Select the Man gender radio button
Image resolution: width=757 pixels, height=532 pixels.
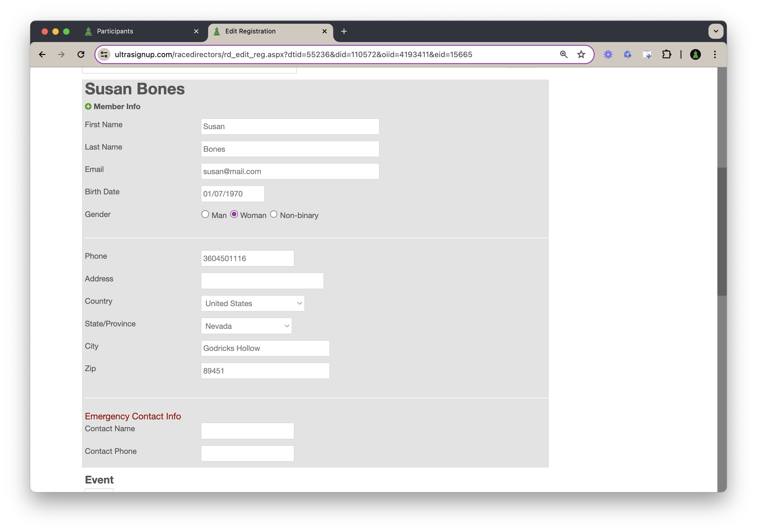coord(205,214)
